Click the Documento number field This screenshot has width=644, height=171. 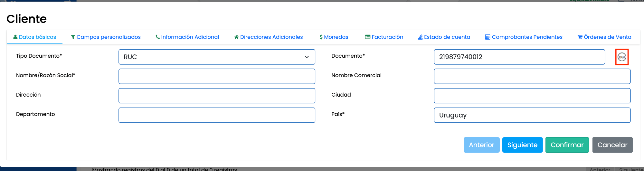click(x=519, y=57)
